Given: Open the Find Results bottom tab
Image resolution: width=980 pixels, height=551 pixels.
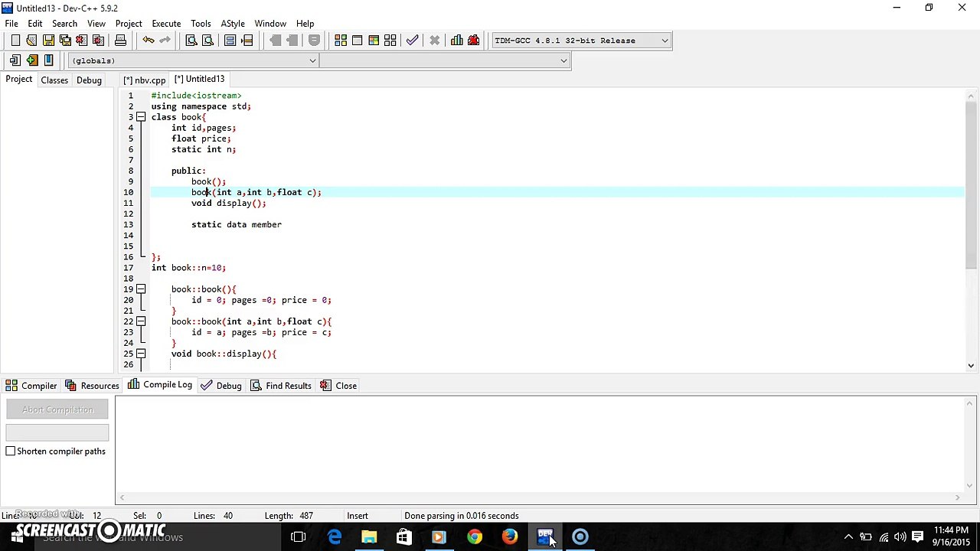Looking at the screenshot, I should pyautogui.click(x=280, y=386).
